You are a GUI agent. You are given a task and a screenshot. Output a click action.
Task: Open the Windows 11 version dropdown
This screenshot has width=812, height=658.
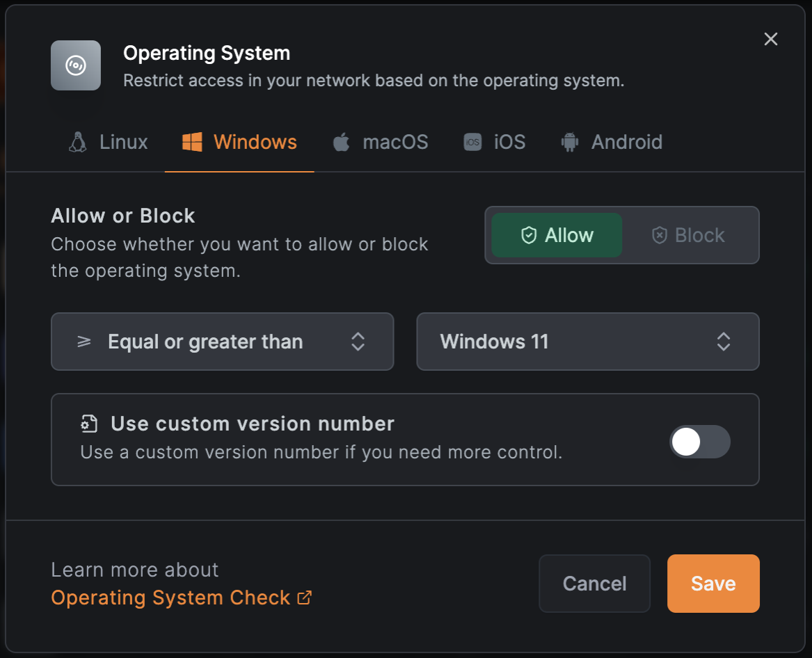[588, 342]
